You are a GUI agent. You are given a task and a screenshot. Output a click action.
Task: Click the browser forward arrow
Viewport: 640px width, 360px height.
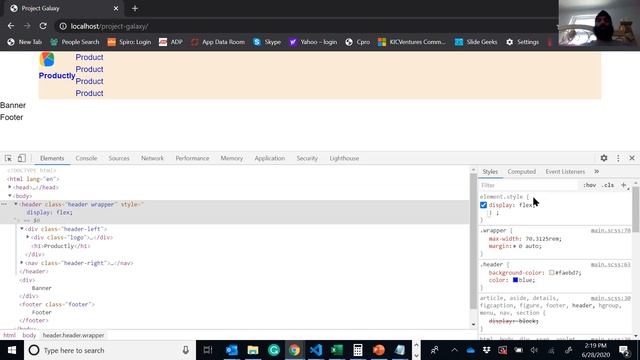(x=27, y=26)
